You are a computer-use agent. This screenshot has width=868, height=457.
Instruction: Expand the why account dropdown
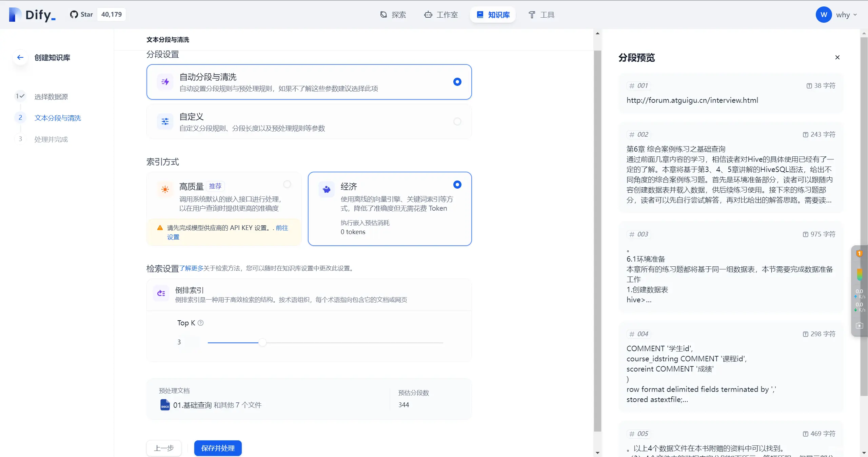pyautogui.click(x=846, y=15)
